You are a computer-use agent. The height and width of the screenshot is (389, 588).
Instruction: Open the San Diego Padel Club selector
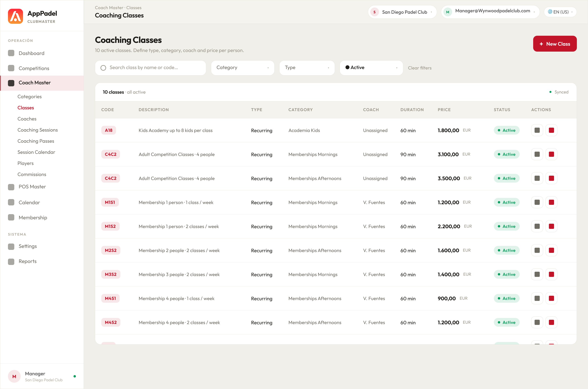pyautogui.click(x=402, y=12)
